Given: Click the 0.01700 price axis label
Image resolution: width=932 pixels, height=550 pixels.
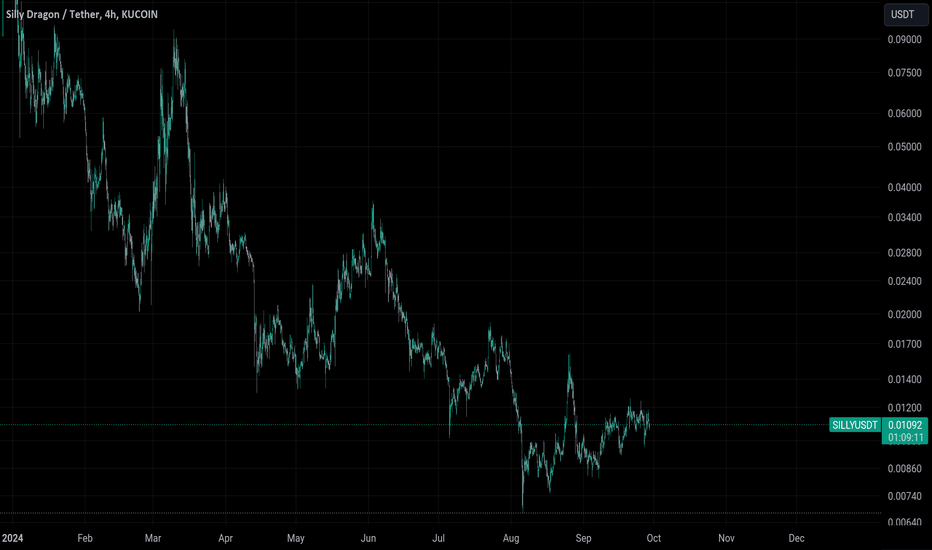Looking at the screenshot, I should [904, 344].
